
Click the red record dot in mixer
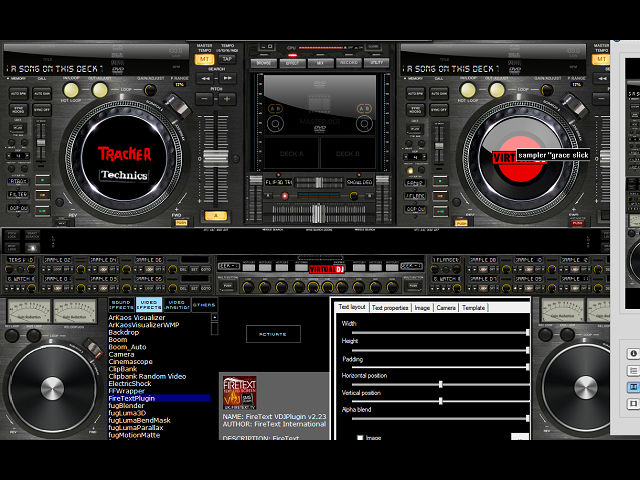tap(285, 196)
